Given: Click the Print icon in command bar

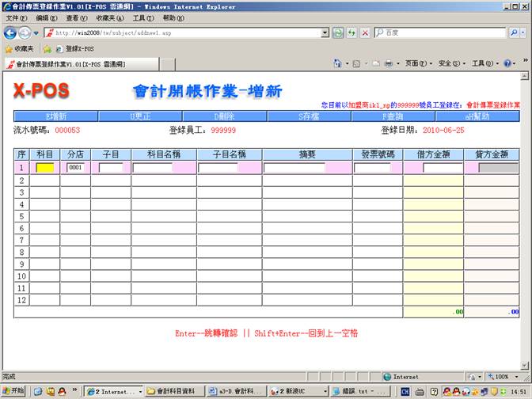Looking at the screenshot, I should (388, 63).
